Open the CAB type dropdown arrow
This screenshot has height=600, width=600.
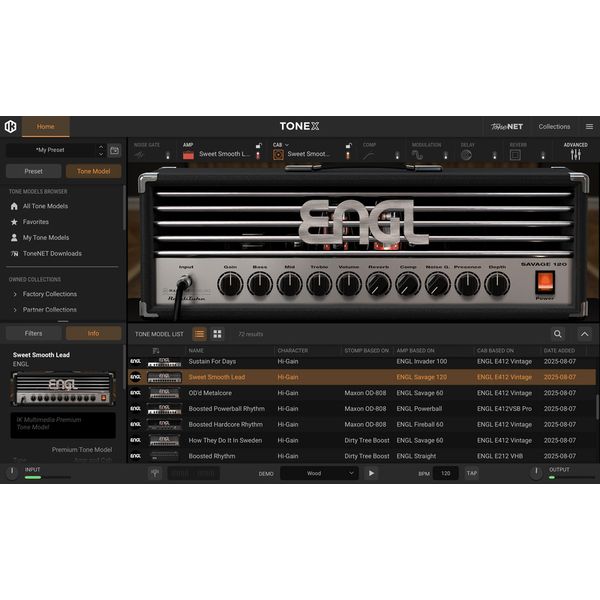click(287, 145)
